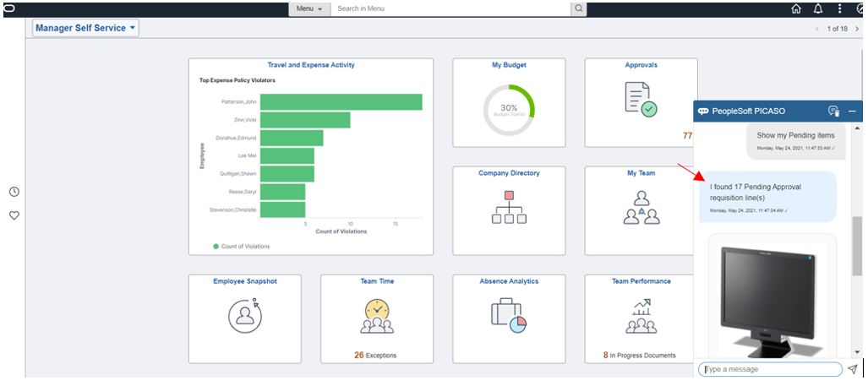Send chat message with arrow icon
Viewport: 868px width, 386px height.
pos(853,369)
